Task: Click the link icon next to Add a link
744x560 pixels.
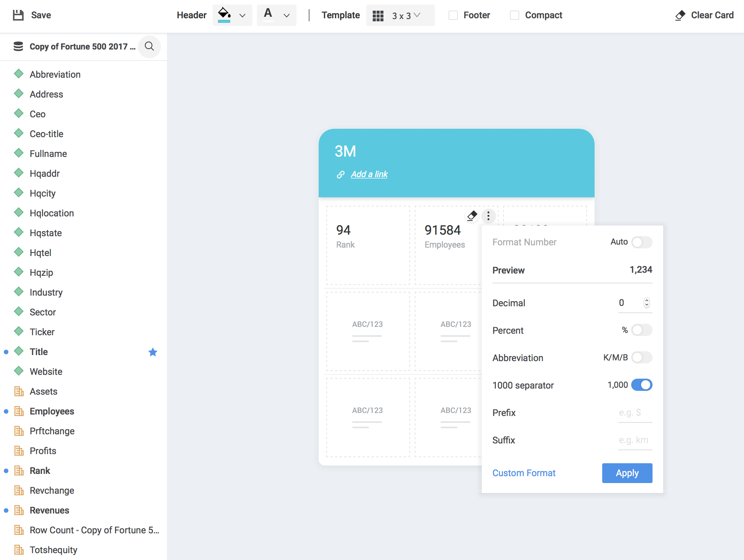Action: [340, 174]
